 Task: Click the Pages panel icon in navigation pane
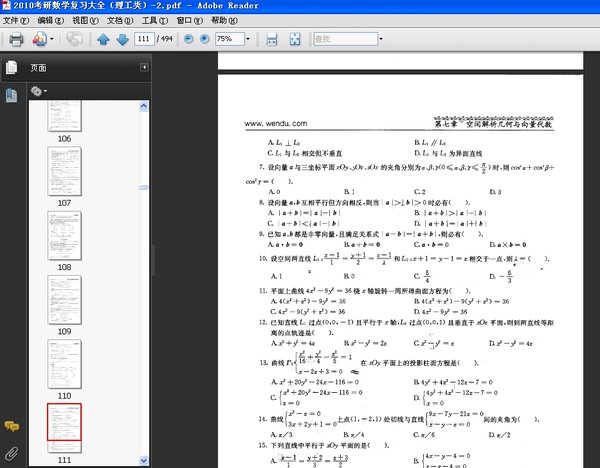(11, 67)
